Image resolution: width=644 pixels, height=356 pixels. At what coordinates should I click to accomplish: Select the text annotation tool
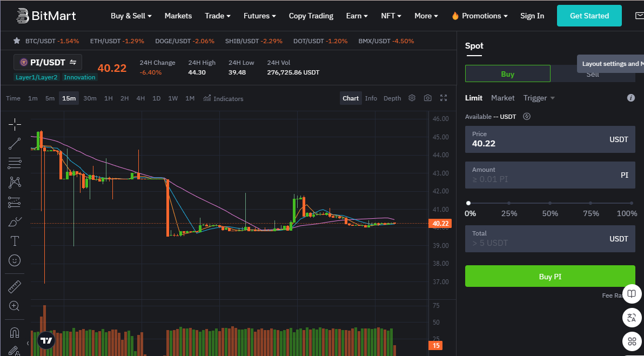(x=15, y=241)
